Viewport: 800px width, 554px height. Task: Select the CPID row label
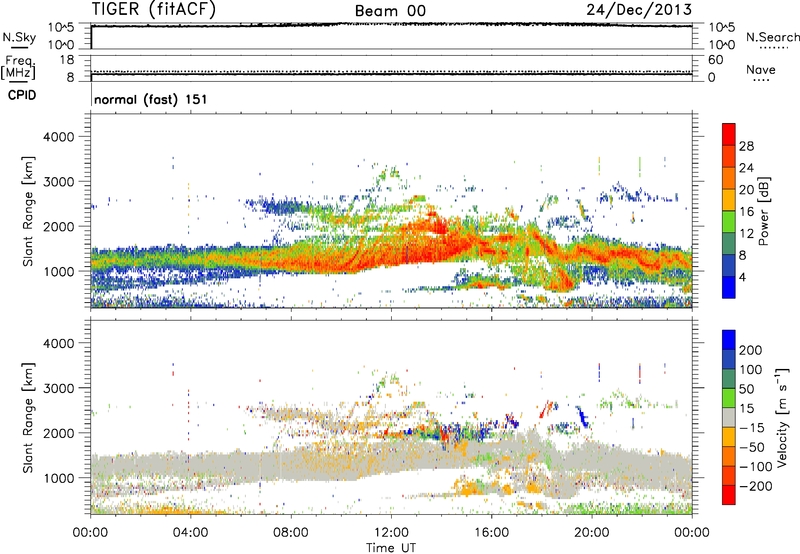(x=22, y=95)
